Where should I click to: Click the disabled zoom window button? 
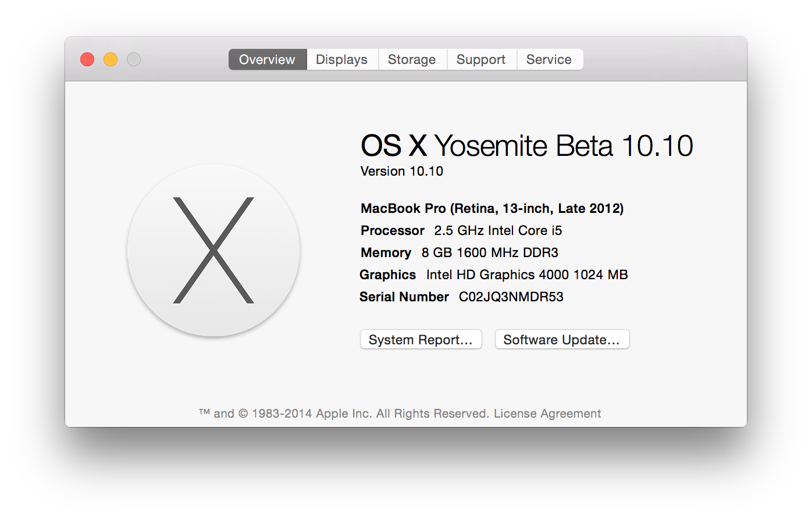point(134,59)
